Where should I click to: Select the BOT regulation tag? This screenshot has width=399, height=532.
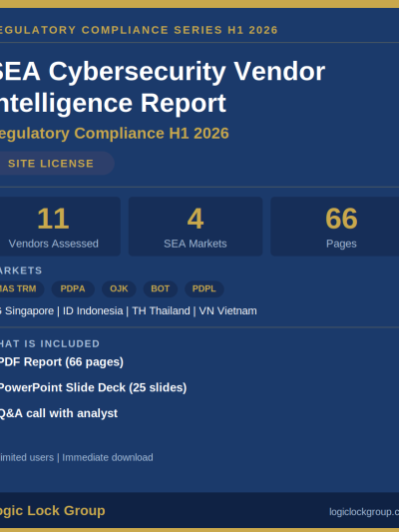pos(160,288)
